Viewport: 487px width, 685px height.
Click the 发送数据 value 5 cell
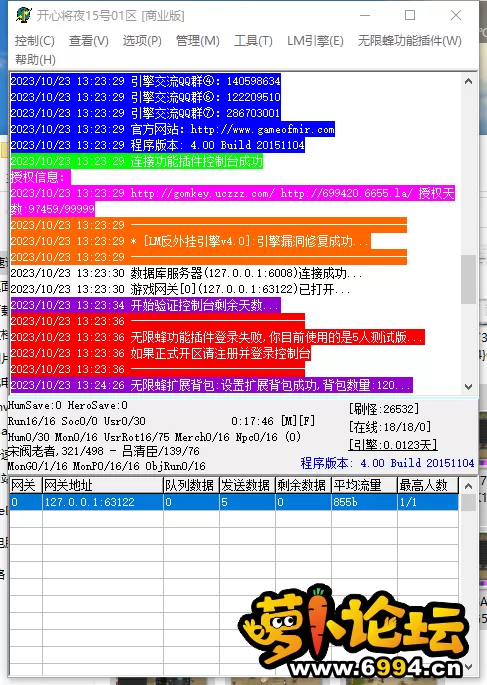(247, 502)
